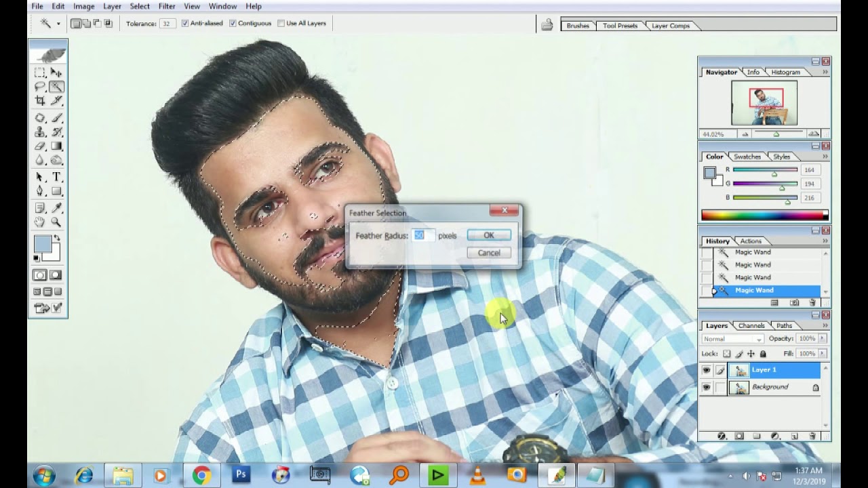Screen dimensions: 868x488
Task: Open the layer blend mode dropdown
Action: [732, 339]
